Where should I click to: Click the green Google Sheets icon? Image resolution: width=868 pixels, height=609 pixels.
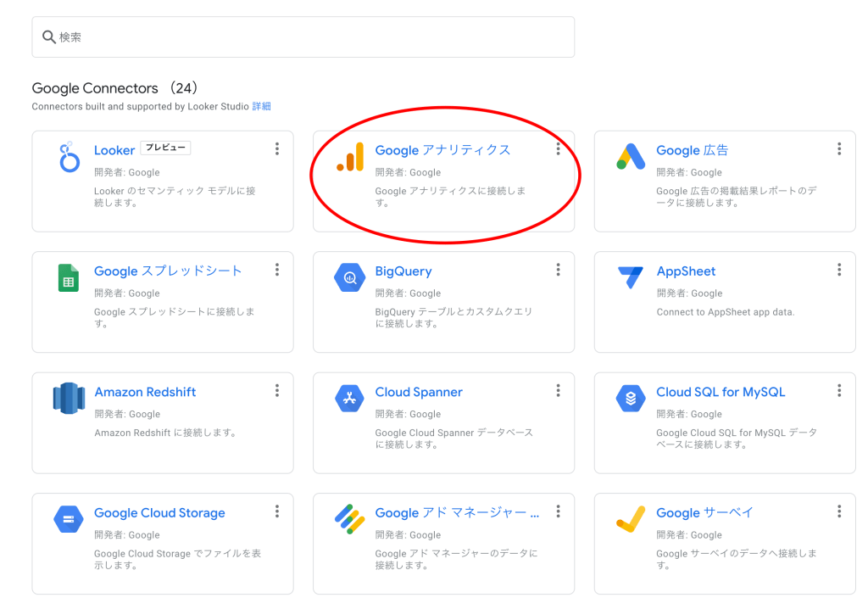click(x=69, y=277)
